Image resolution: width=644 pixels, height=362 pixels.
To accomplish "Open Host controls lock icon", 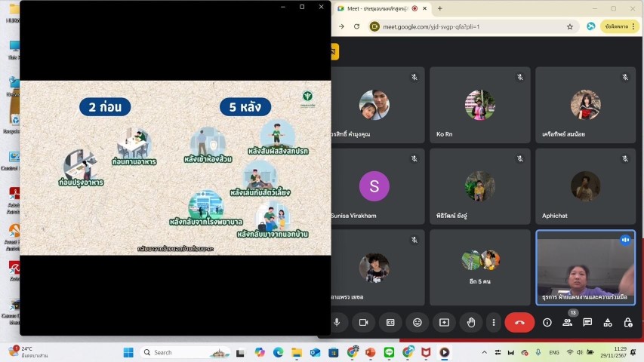I will click(x=627, y=322).
